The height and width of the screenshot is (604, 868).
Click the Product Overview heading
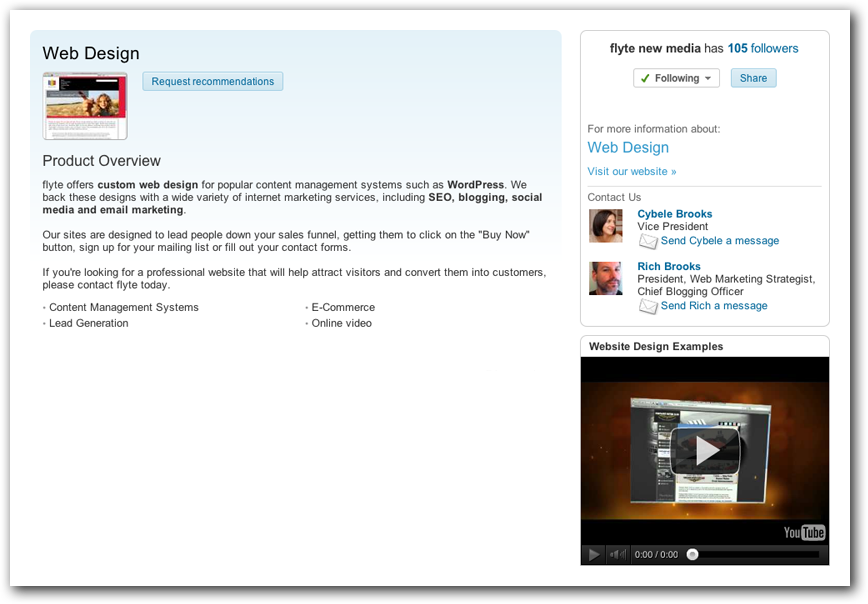click(101, 161)
